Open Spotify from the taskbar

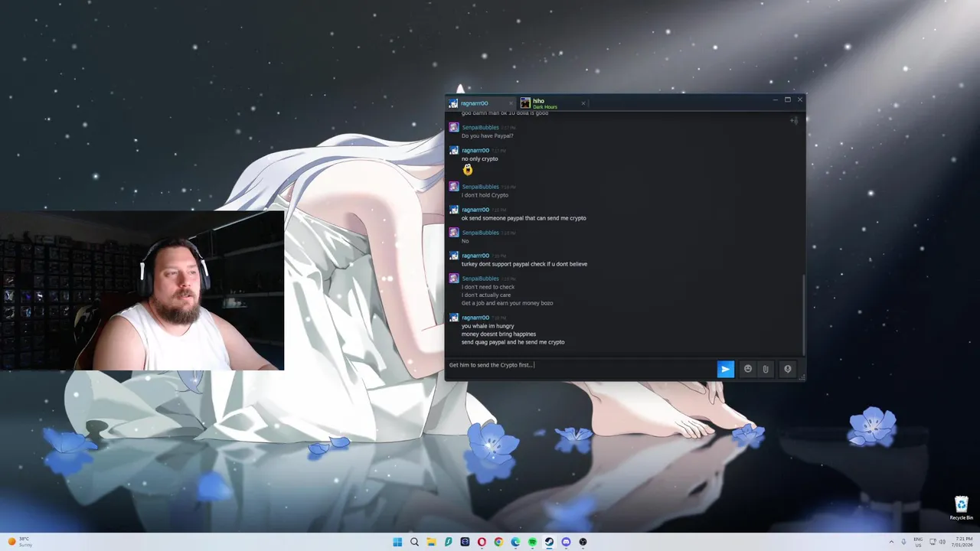(532, 542)
